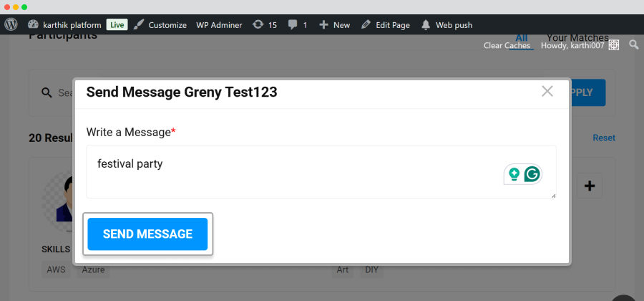Click the Customize paintbrush icon
The height and width of the screenshot is (301, 644).
[x=140, y=24]
